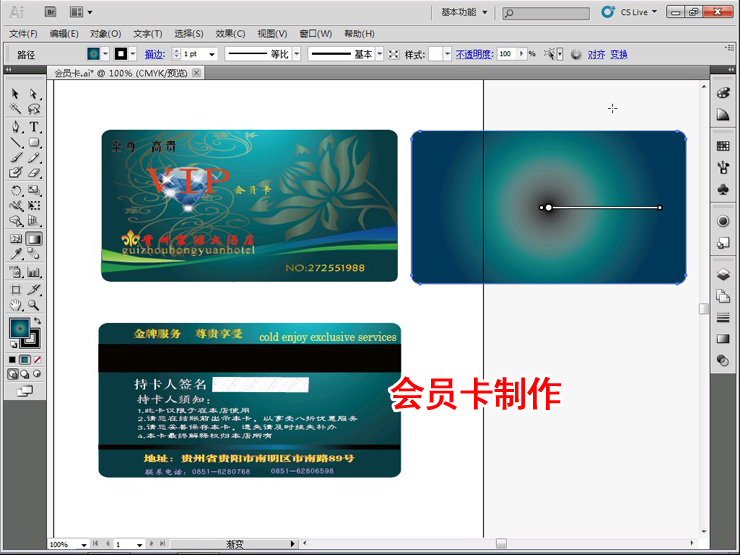This screenshot has width=740, height=555.
Task: Click the 不透明度 link
Action: (x=474, y=54)
